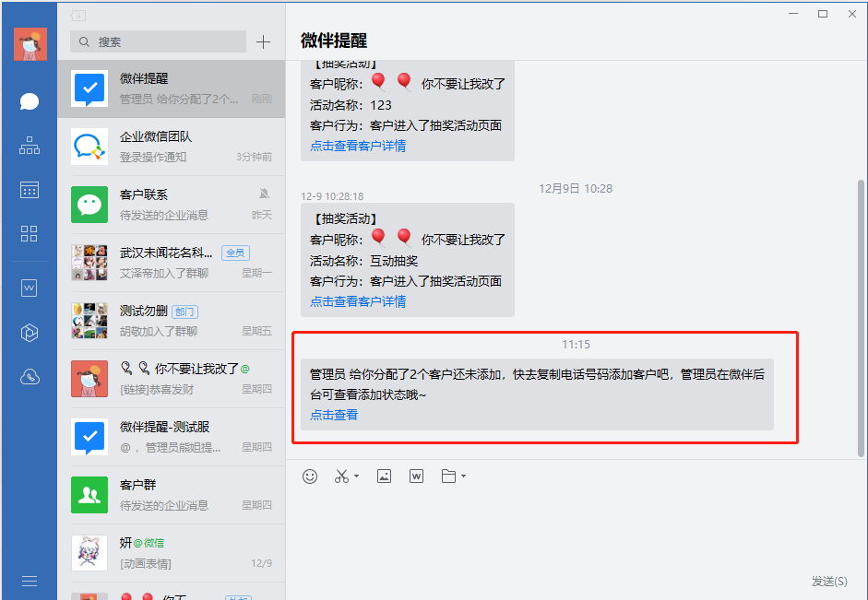This screenshot has width=868, height=600.
Task: Click the 点击查看 link in admin message
Action: [x=334, y=416]
